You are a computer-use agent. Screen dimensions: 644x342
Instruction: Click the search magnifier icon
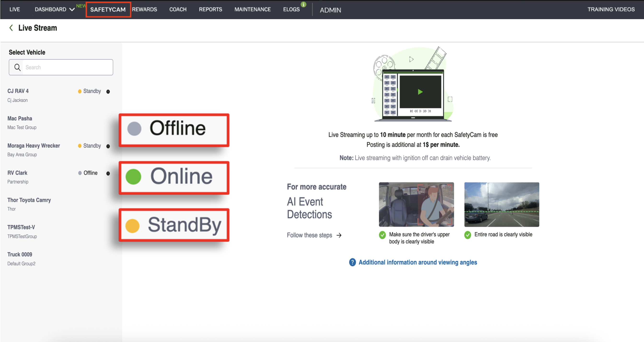17,67
